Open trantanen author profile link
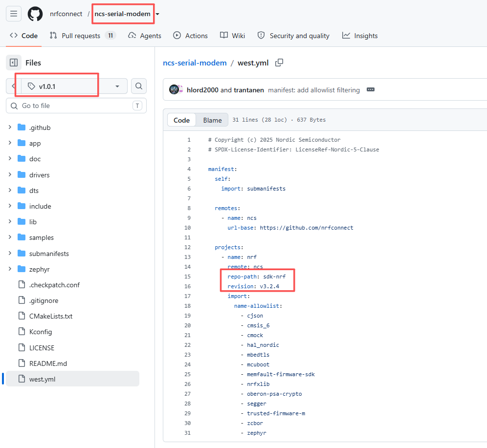Viewport: 487px width, 448px height. pos(249,90)
